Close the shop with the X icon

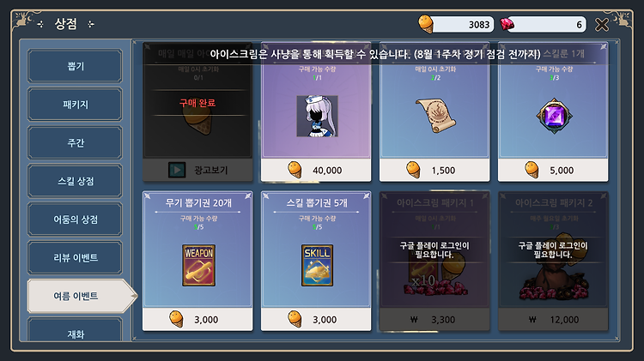602,25
